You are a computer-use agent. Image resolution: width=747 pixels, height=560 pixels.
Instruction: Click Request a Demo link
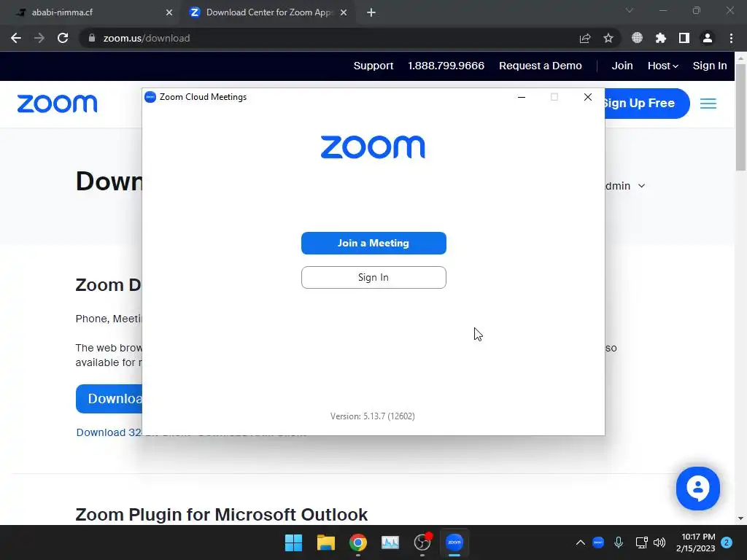click(541, 66)
